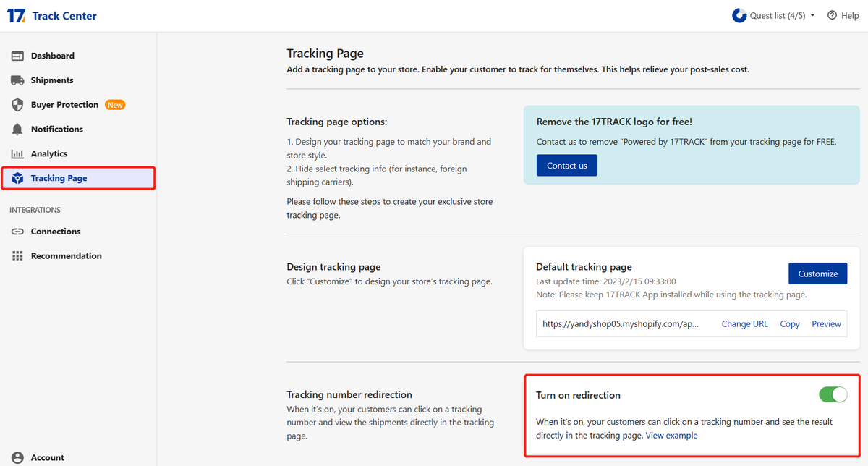Click the Customize button
The width and height of the screenshot is (868, 466).
click(x=817, y=274)
